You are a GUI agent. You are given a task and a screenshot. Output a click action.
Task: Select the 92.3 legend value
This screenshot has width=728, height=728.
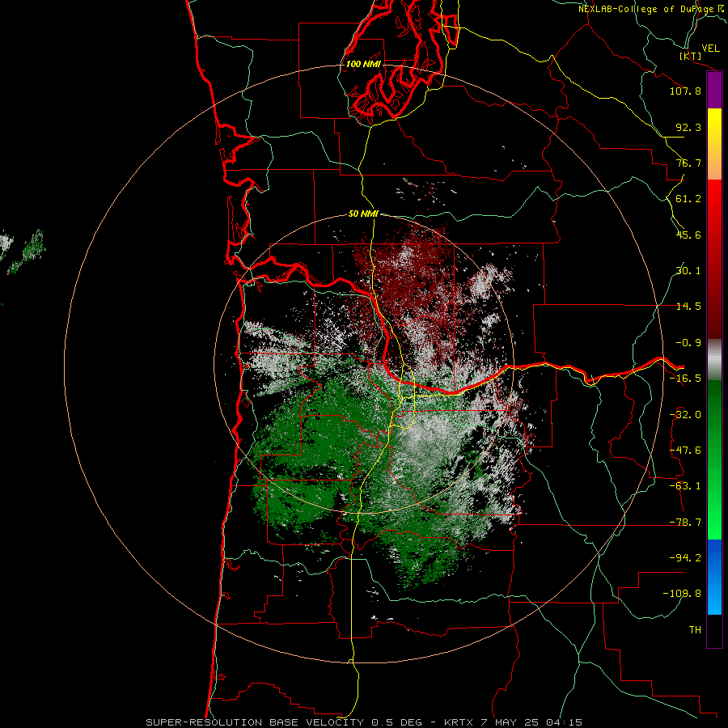[x=688, y=127]
